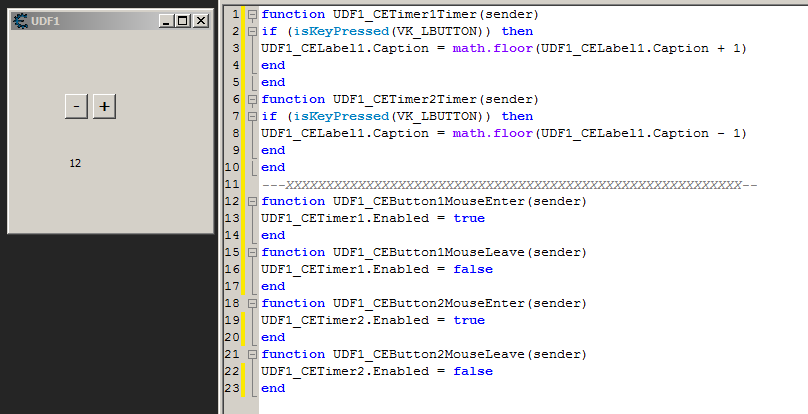The height and width of the screenshot is (414, 808).
Task: Click the then keyword on line 2
Action: point(517,31)
